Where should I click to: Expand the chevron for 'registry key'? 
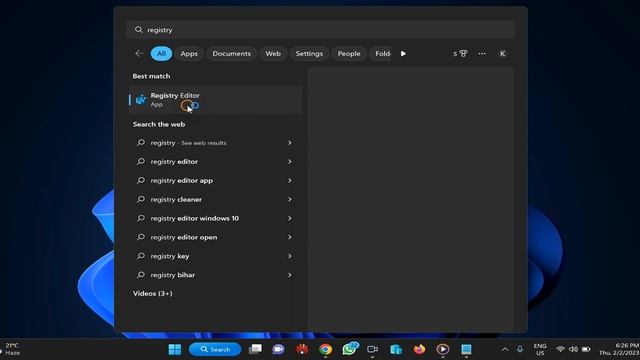pyautogui.click(x=290, y=256)
